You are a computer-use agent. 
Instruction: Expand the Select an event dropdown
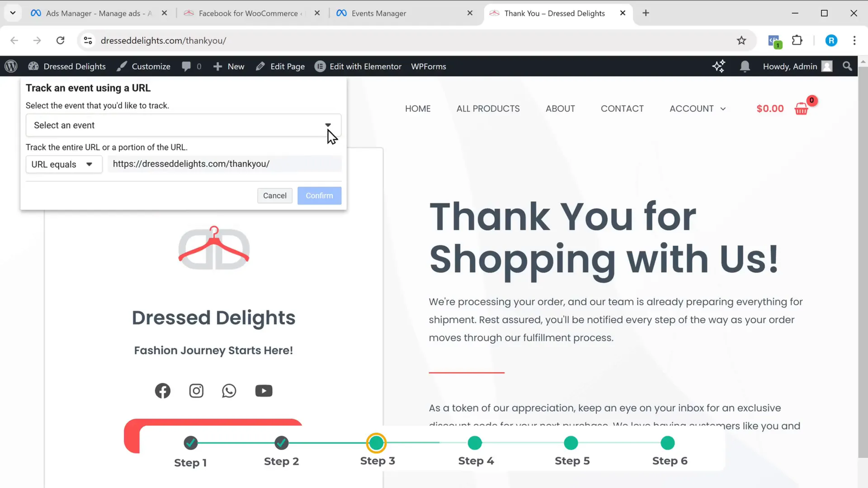183,125
